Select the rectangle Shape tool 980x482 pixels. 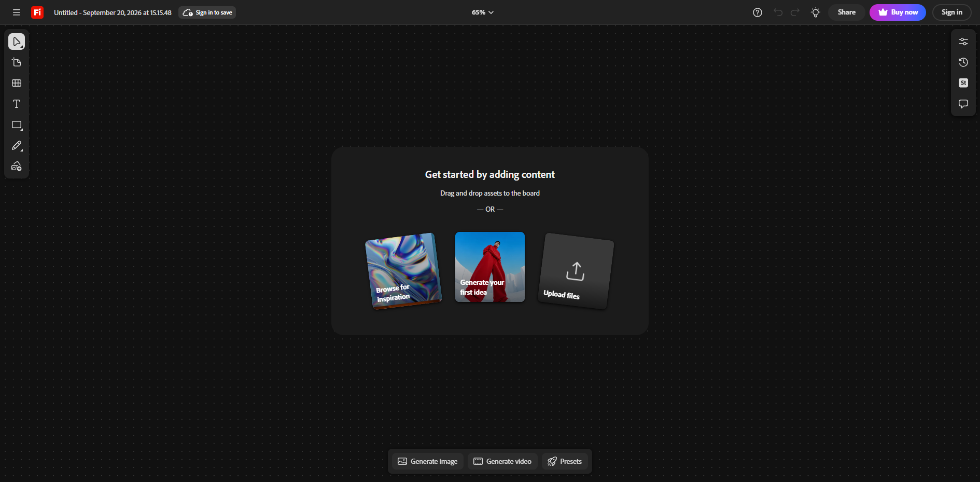click(x=17, y=125)
